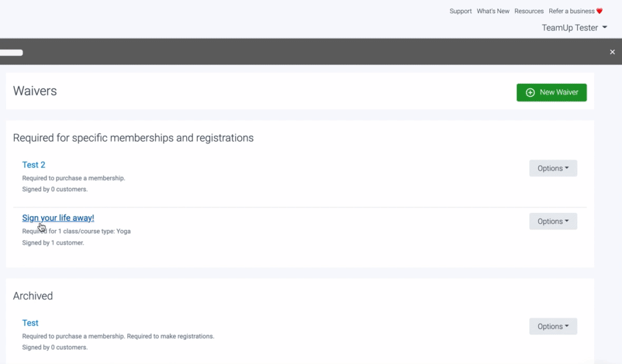Open Options for the archived Test waiver

pyautogui.click(x=553, y=326)
